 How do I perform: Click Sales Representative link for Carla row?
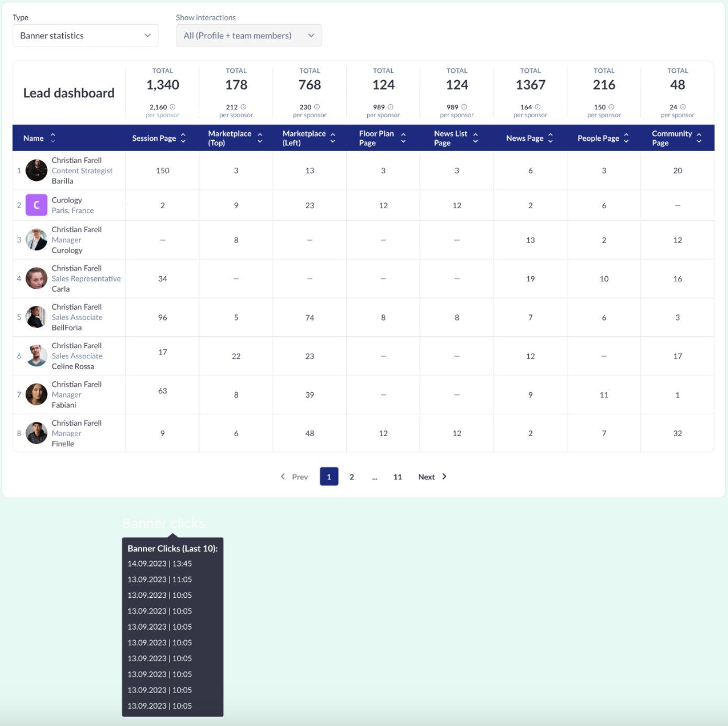86,278
